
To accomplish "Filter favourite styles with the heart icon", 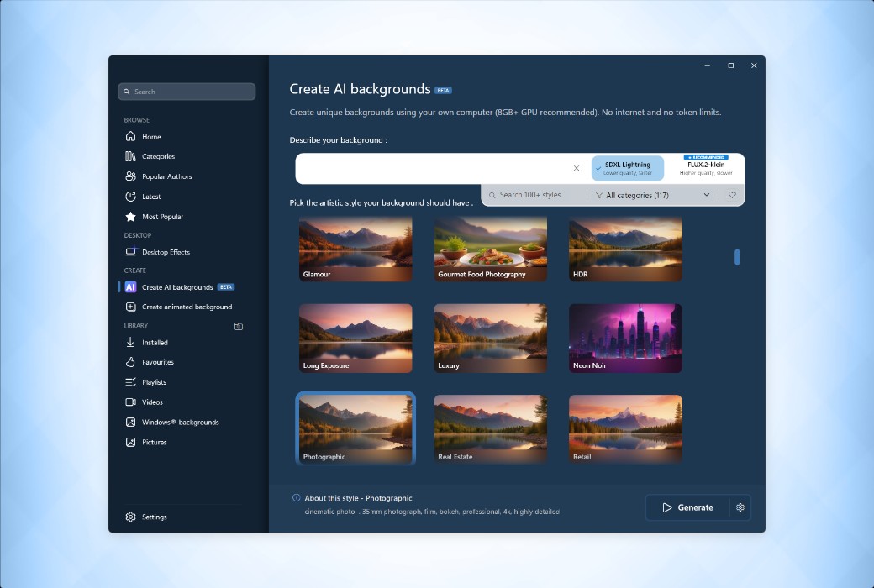I will click(x=733, y=195).
